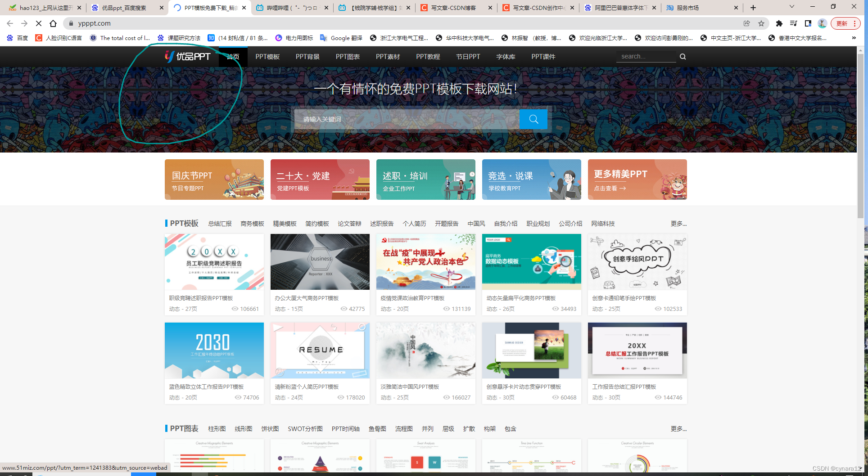Click the share page icon in address bar
The height and width of the screenshot is (476, 868).
(746, 23)
